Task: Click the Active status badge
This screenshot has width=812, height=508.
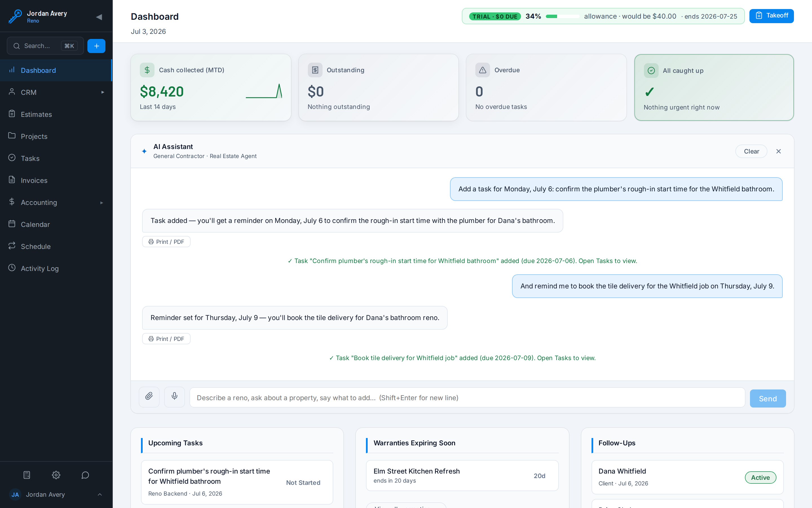Action: pos(760,478)
